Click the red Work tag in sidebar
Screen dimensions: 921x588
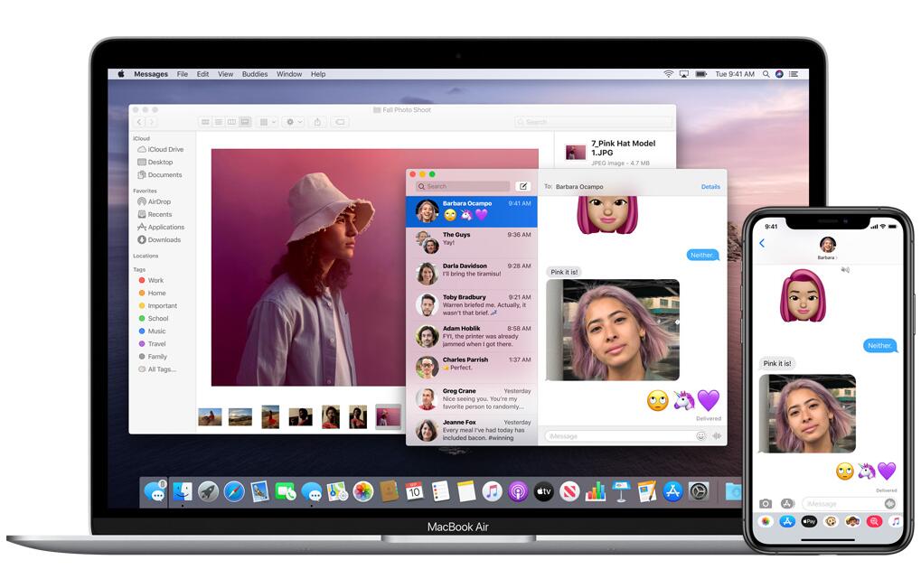pos(155,281)
